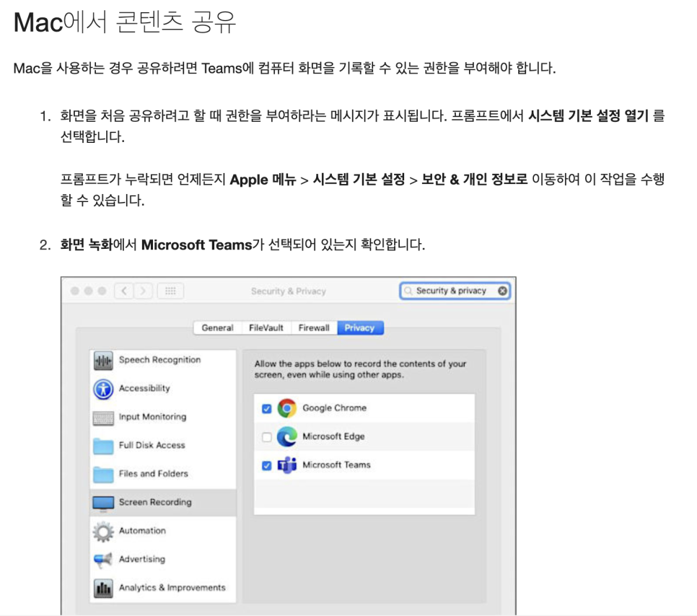
Task: Click the Security & privacy search field
Action: (455, 291)
